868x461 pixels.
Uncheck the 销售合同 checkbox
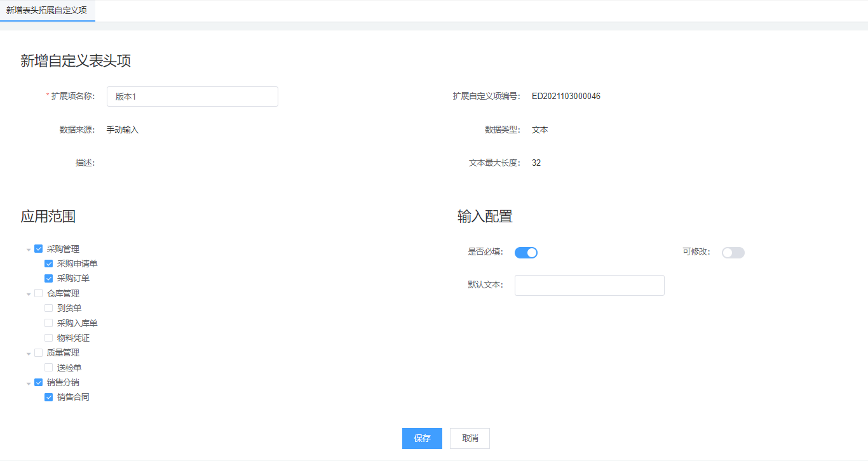[x=49, y=398]
